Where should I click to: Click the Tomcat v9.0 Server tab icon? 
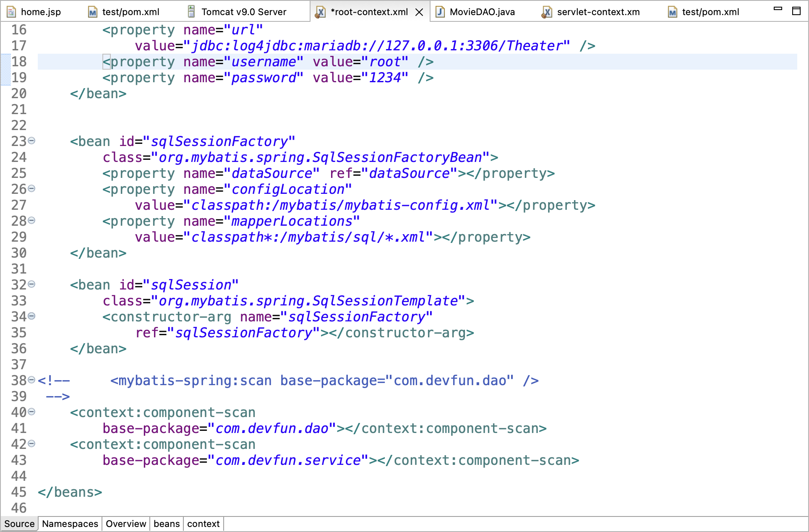[x=191, y=12]
